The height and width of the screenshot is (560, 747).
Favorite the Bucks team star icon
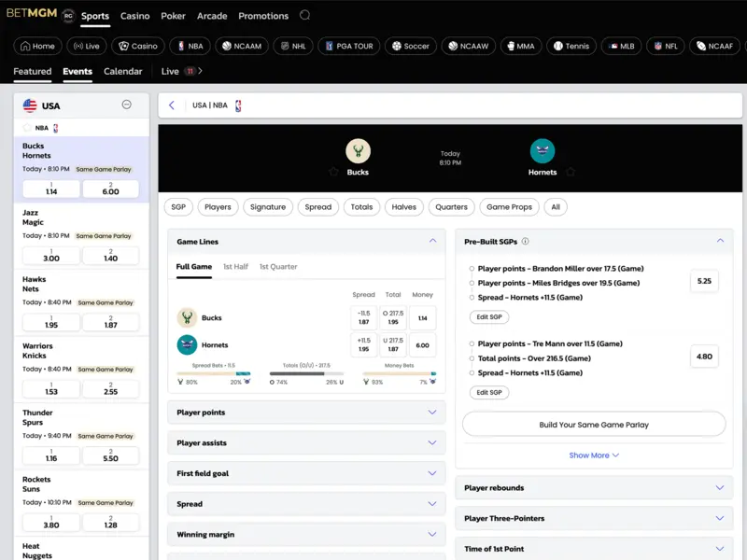[x=333, y=172]
